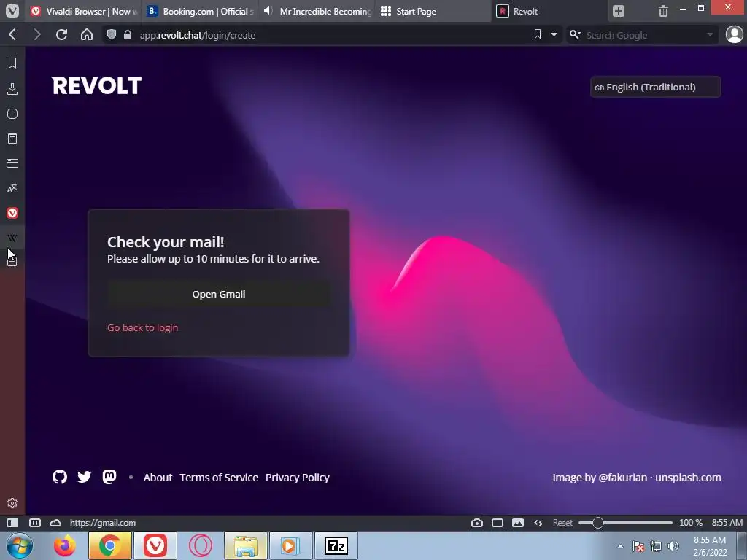Open search engine selector icon
Screen dimensions: 747x560
[575, 35]
